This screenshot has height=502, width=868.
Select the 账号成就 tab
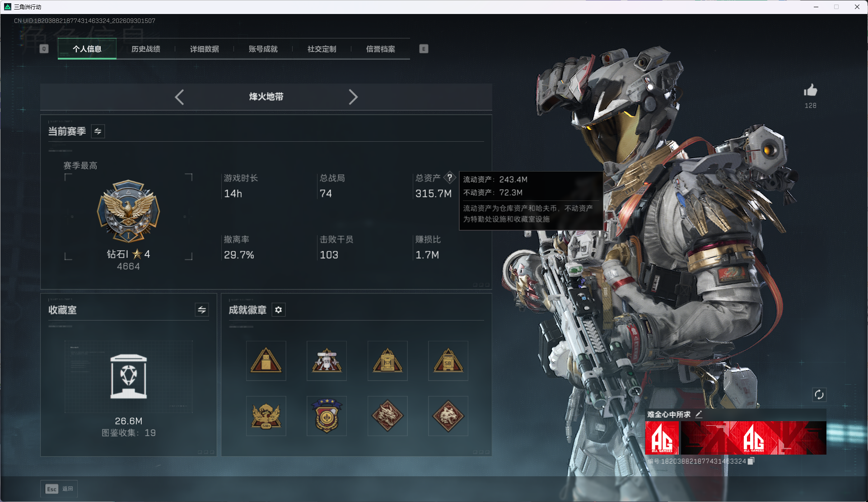point(263,49)
